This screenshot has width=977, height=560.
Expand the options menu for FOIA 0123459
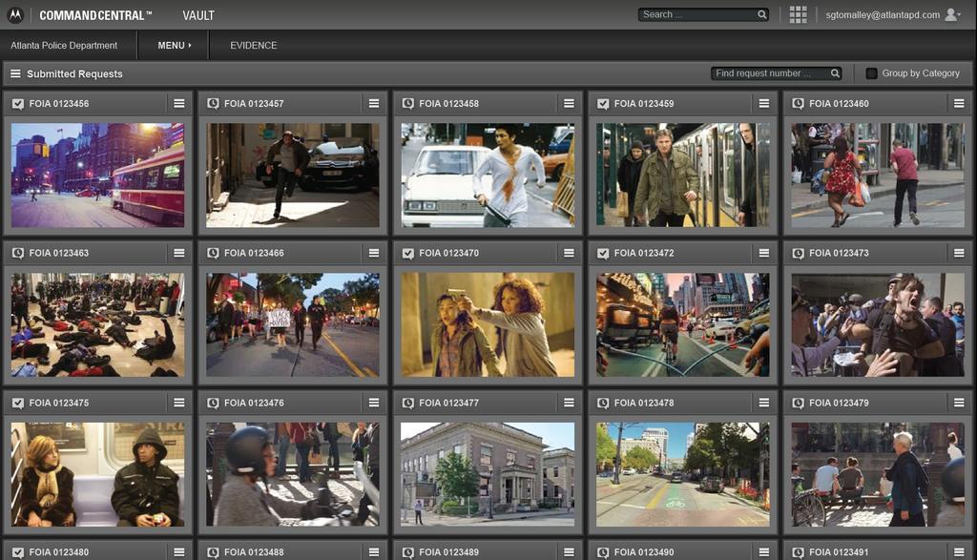click(x=764, y=103)
